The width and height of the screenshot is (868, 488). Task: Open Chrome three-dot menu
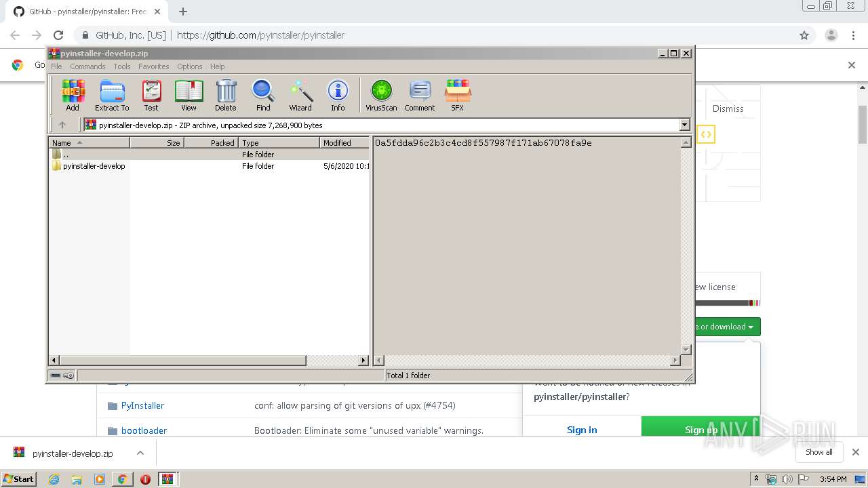click(x=852, y=35)
